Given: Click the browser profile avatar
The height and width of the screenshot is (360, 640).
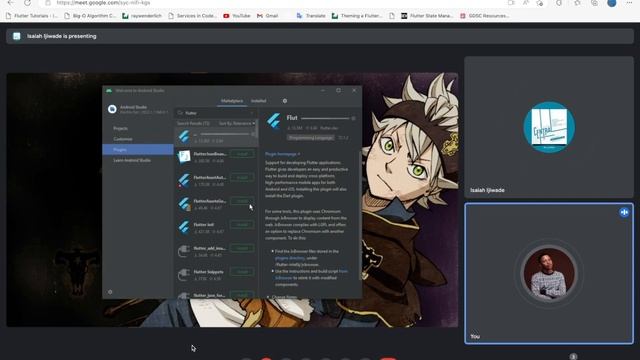Looking at the screenshot, I should coord(611,3).
